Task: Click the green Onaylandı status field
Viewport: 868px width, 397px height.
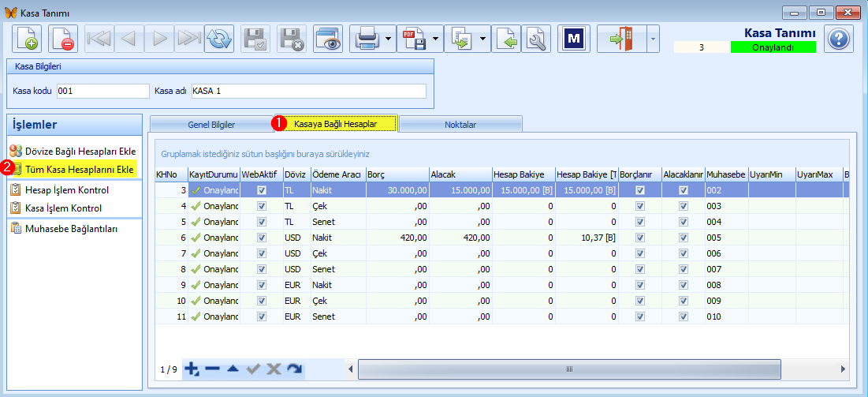Action: (773, 47)
